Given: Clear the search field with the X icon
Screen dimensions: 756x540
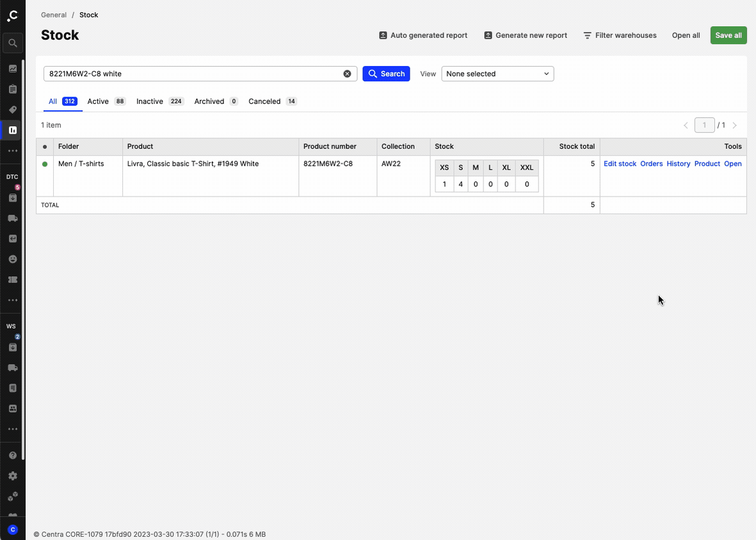Looking at the screenshot, I should pyautogui.click(x=347, y=74).
